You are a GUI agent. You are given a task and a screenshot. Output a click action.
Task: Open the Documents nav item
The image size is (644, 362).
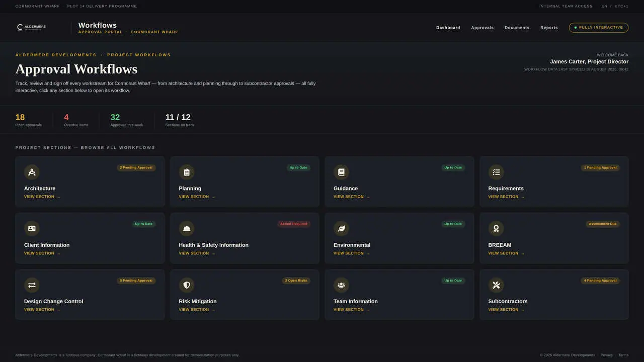click(x=517, y=28)
